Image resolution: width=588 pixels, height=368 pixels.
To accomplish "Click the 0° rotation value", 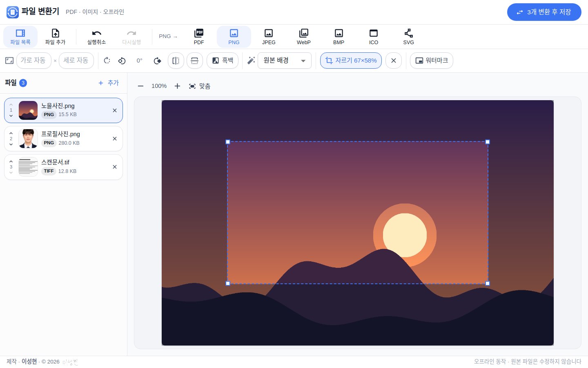I will pos(139,61).
